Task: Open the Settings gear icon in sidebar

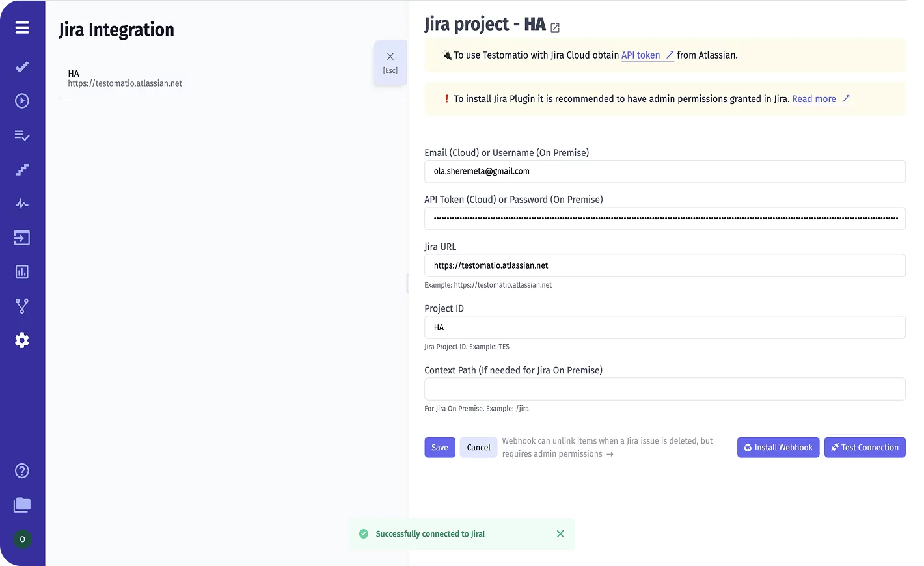Action: click(x=22, y=340)
